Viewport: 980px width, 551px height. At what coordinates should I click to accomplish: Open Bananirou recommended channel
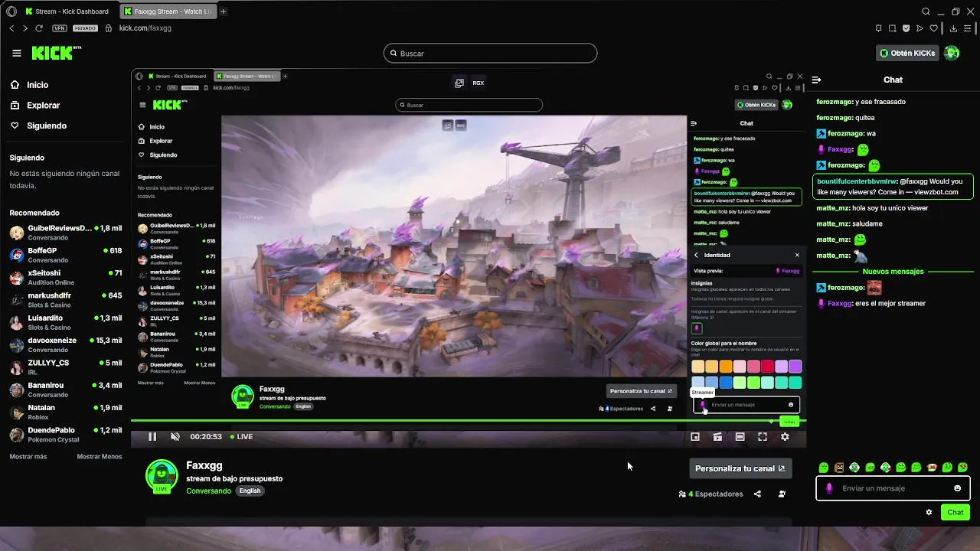pos(66,390)
